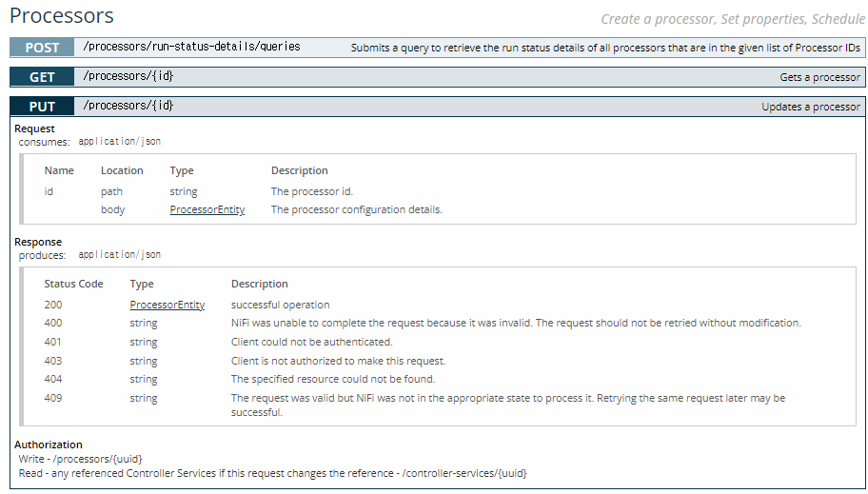Click the Location column header
Image resolution: width=868 pixels, height=494 pixels.
coord(122,170)
